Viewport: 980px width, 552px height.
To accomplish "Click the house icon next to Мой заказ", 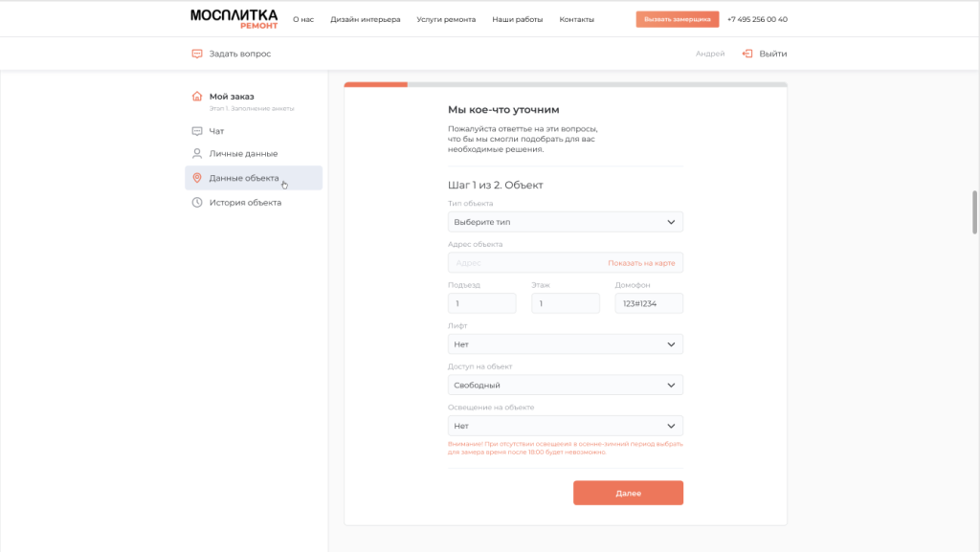I will [197, 97].
